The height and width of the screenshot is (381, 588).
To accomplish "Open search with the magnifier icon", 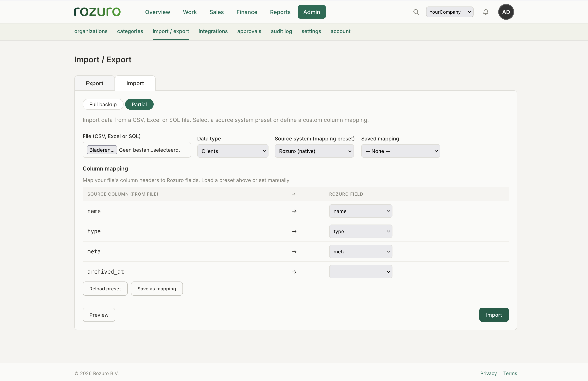I will click(416, 12).
